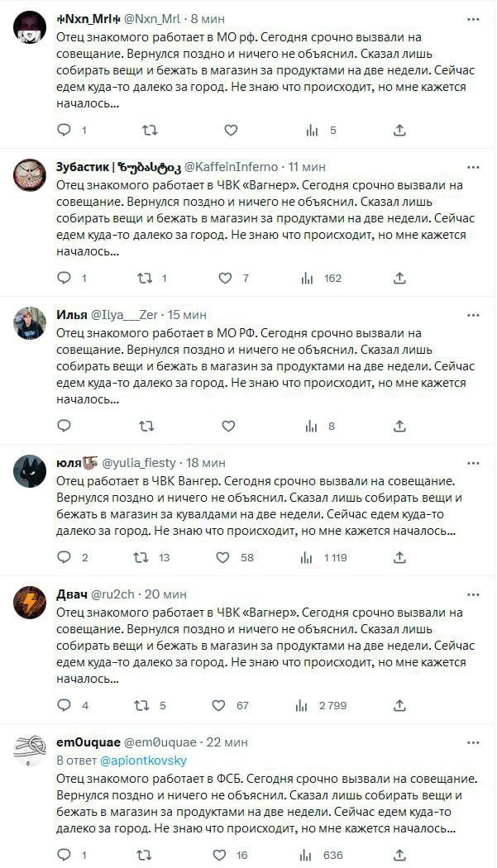The image size is (497, 868).
Task: Open more options menu on Двач tweet
Action: [x=473, y=594]
